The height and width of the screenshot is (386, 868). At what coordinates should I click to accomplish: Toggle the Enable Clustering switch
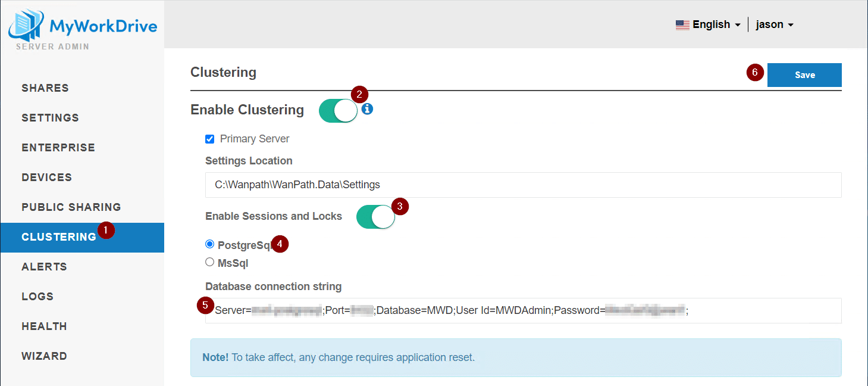pyautogui.click(x=338, y=111)
